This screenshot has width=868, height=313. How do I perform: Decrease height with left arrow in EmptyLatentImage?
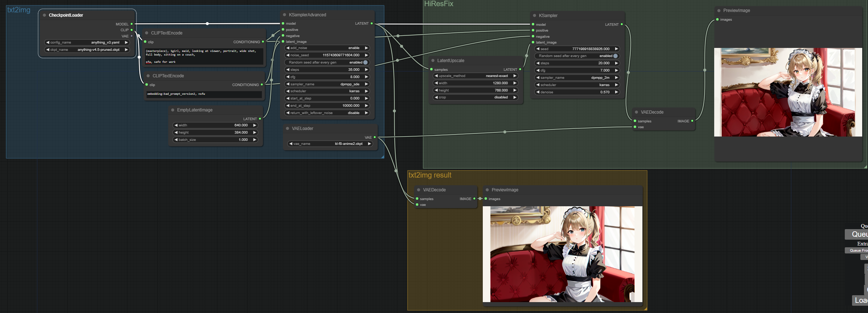point(176,133)
